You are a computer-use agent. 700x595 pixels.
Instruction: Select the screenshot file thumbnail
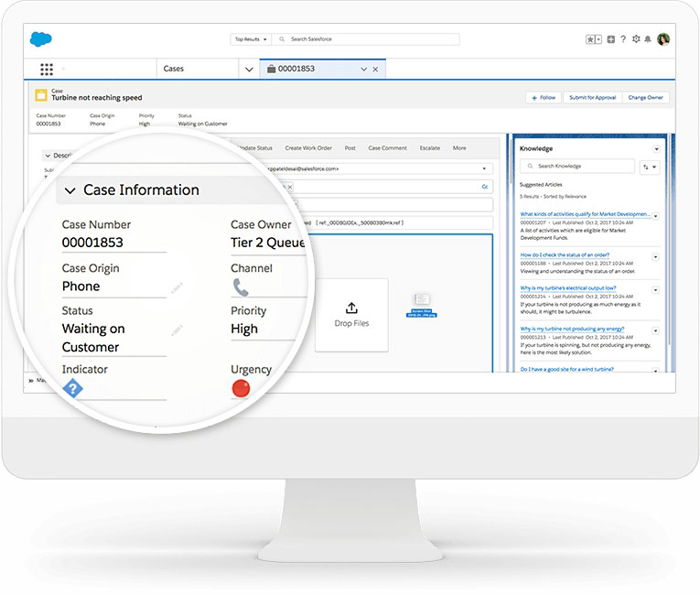click(x=422, y=305)
